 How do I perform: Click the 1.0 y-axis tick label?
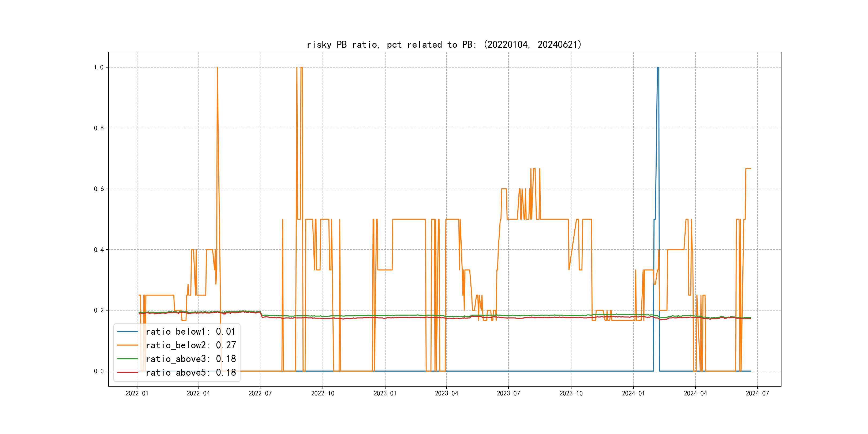(98, 68)
